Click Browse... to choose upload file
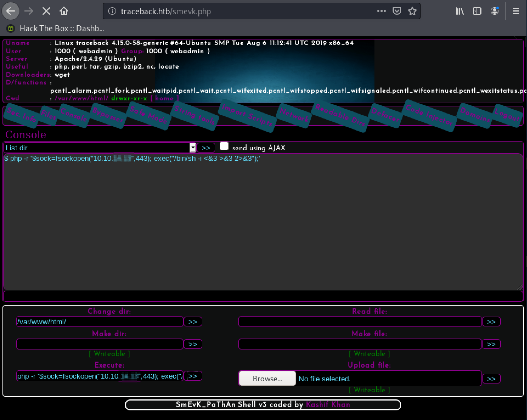The image size is (527, 420). click(267, 379)
